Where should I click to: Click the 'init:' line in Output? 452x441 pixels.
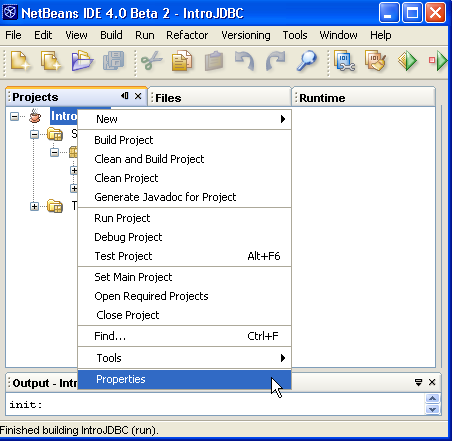(x=26, y=405)
